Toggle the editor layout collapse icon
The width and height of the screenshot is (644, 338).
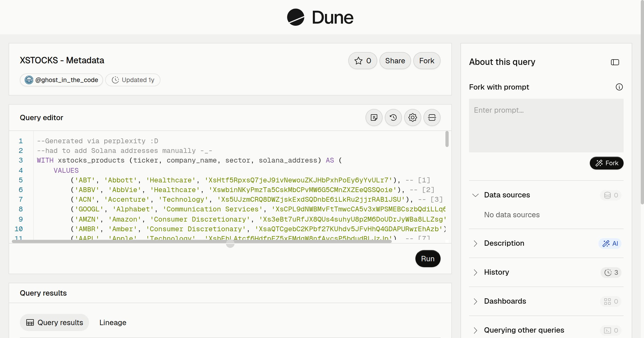pyautogui.click(x=432, y=117)
